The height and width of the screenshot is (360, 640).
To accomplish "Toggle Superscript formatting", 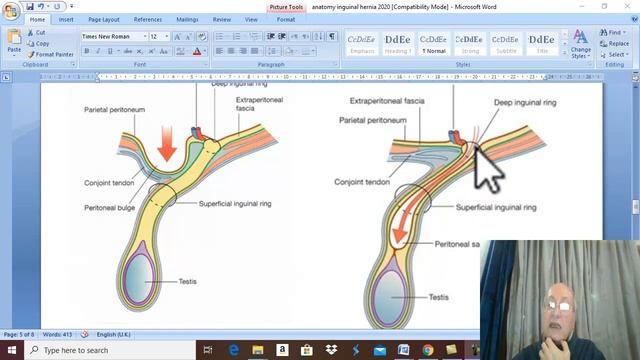I will coord(151,51).
